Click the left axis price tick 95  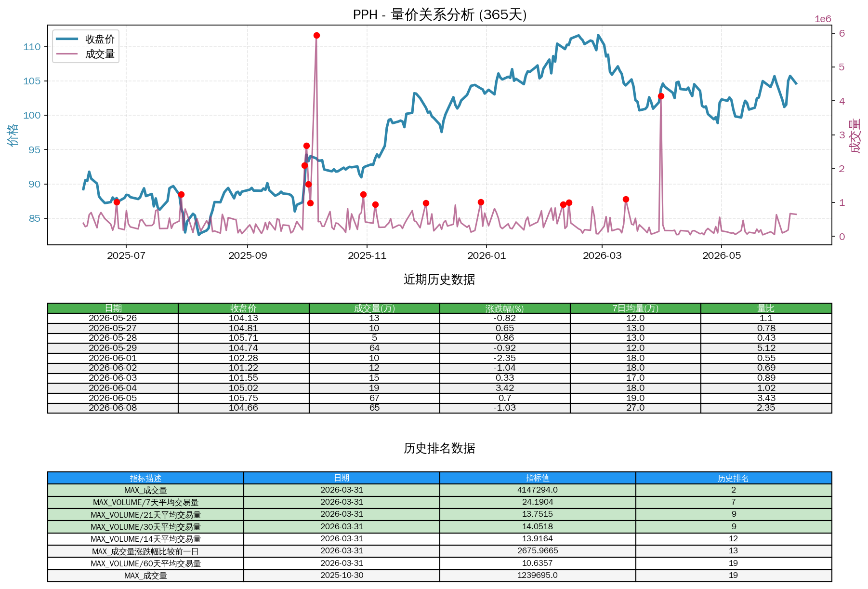point(35,150)
